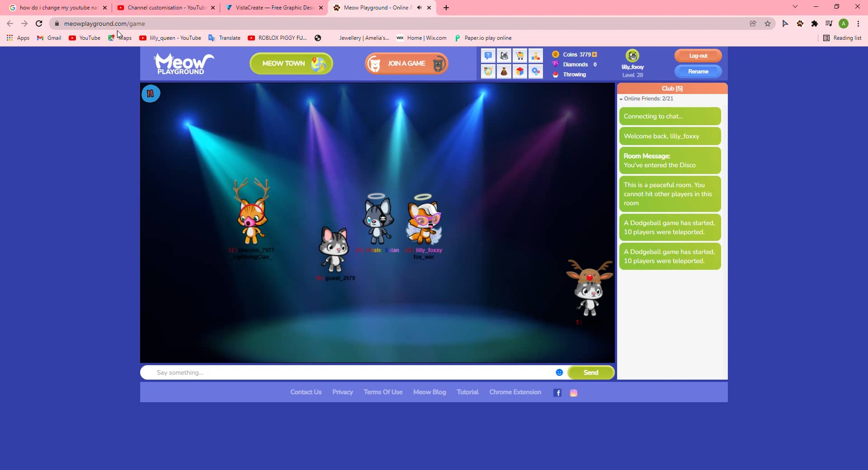The width and height of the screenshot is (868, 470).
Task: Open the wardrobe cat customization icon
Action: point(504,55)
